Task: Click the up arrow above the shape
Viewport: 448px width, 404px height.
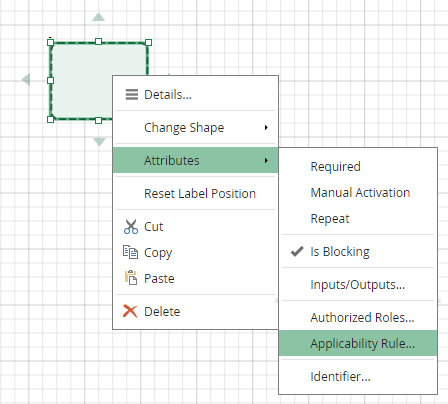Action: (98, 17)
